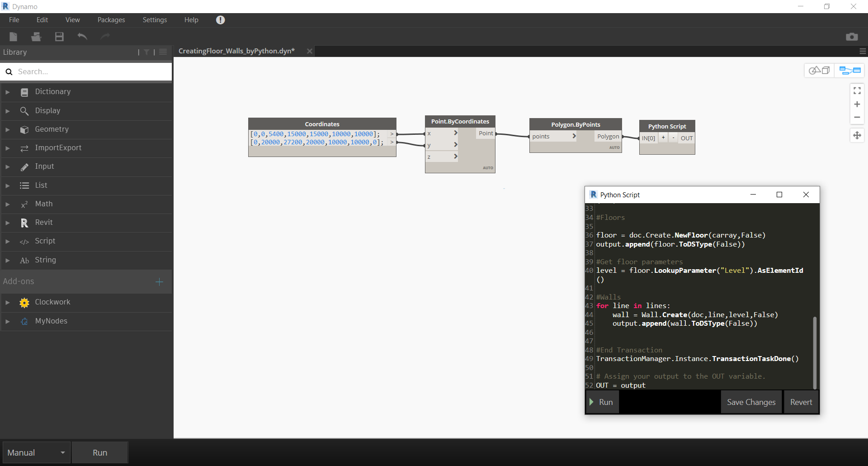868x466 pixels.
Task: Revert changes in the Python Script editor
Action: point(801,402)
